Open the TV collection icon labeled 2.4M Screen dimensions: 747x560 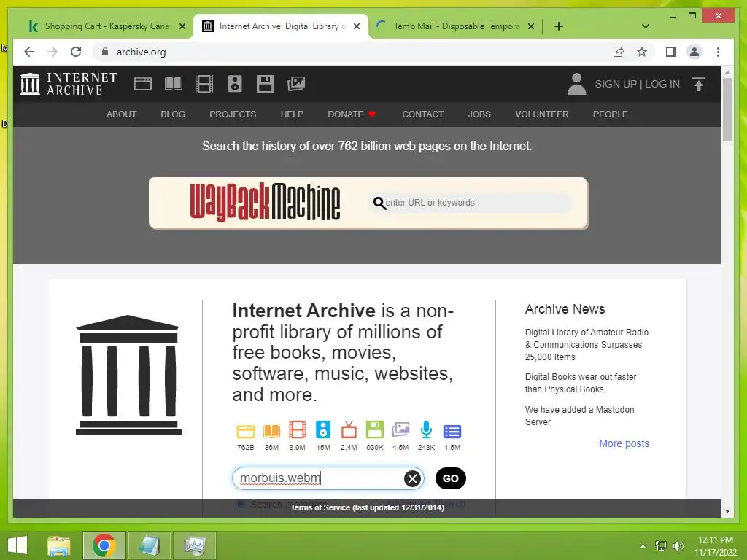349,429
